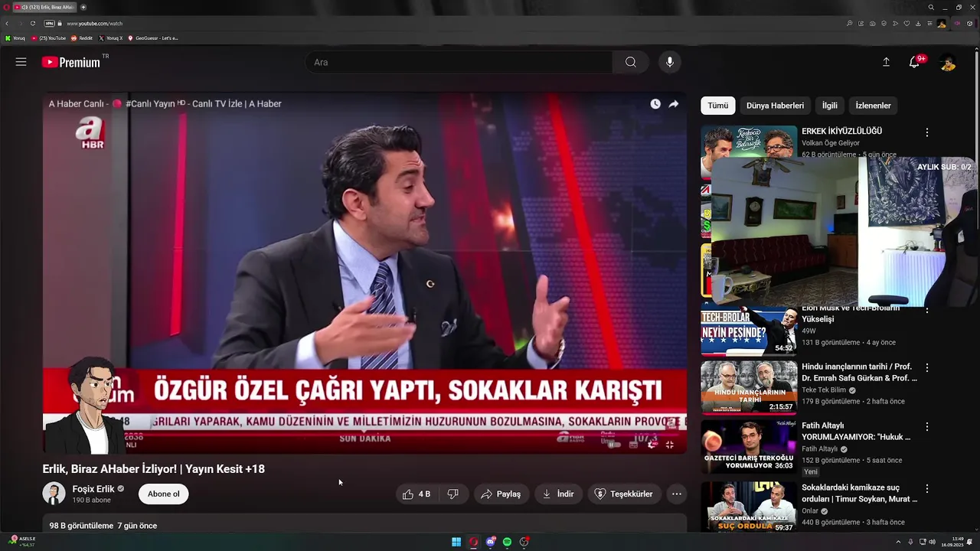Open options for Hindu inançlarının tarihi video

pyautogui.click(x=927, y=368)
